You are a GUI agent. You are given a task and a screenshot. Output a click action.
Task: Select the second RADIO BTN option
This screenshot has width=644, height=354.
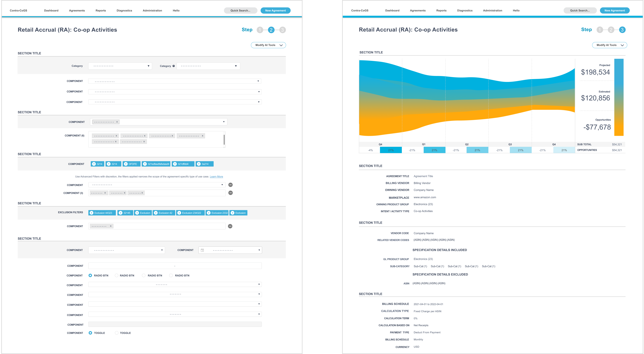117,276
